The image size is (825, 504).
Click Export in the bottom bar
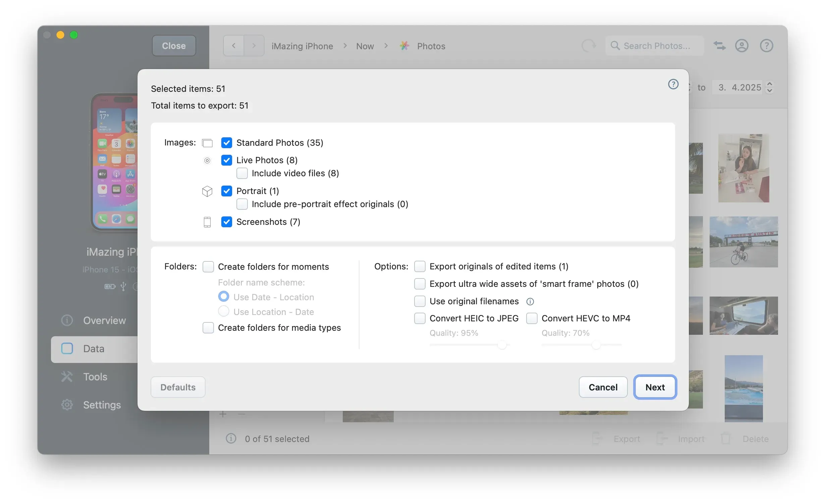click(x=626, y=439)
